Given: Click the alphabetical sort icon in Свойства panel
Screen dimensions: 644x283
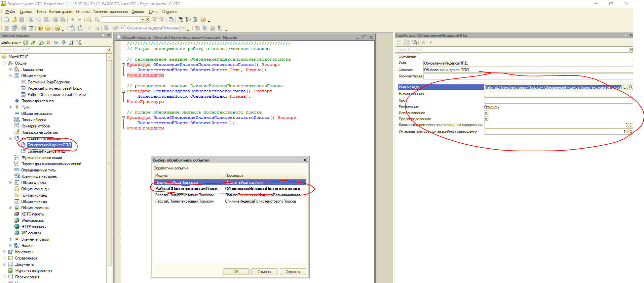Looking at the screenshot, I should (x=399, y=42).
